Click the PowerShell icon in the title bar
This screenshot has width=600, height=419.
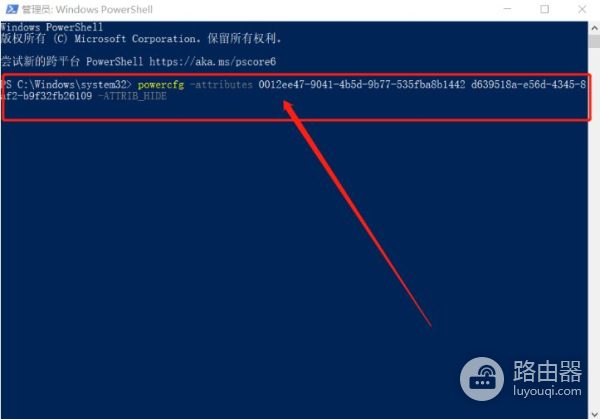(x=11, y=9)
